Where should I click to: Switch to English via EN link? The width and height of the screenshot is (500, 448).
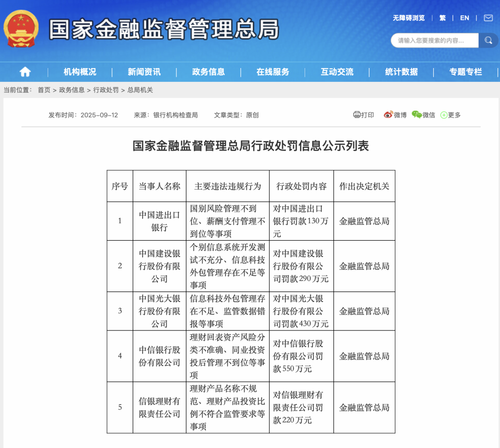point(464,18)
